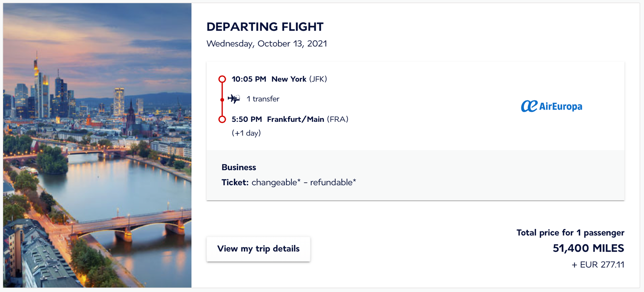Click the Air Europa airline logo
644x292 pixels.
click(x=551, y=106)
